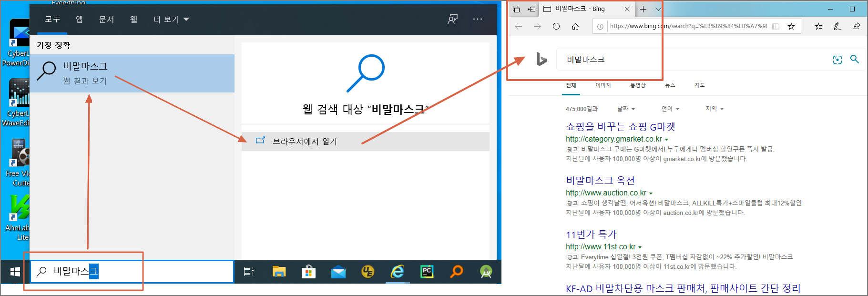Click the Edge set tabs aside icon
This screenshot has height=296, width=868.
[531, 9]
